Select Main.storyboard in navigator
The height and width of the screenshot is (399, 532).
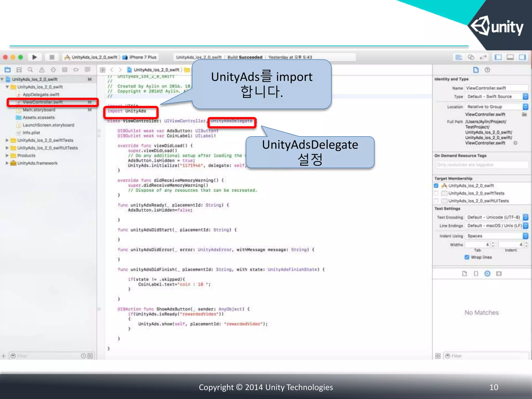39,110
